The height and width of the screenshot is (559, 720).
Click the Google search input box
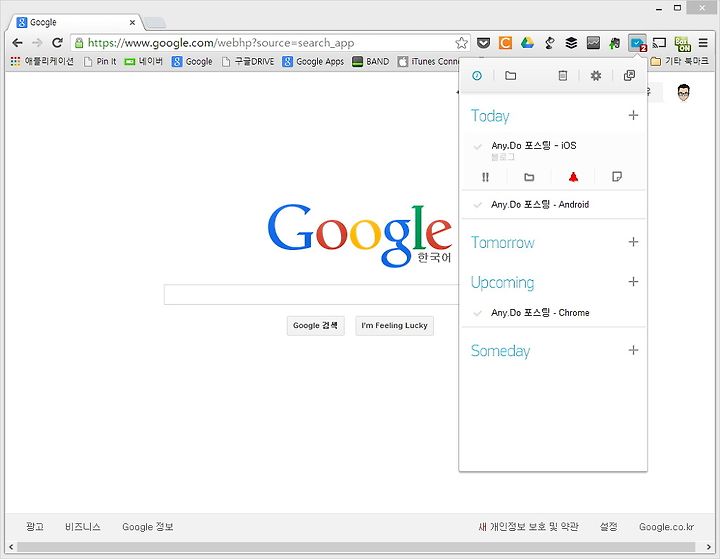click(312, 294)
